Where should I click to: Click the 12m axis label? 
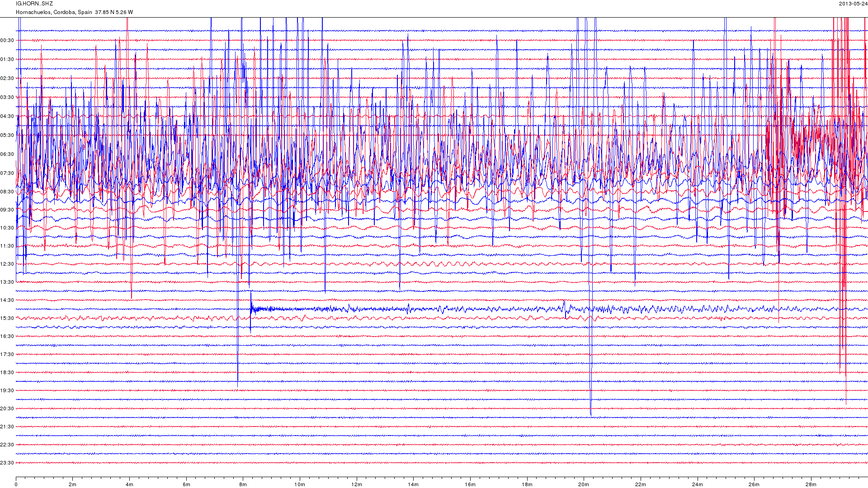coord(357,485)
